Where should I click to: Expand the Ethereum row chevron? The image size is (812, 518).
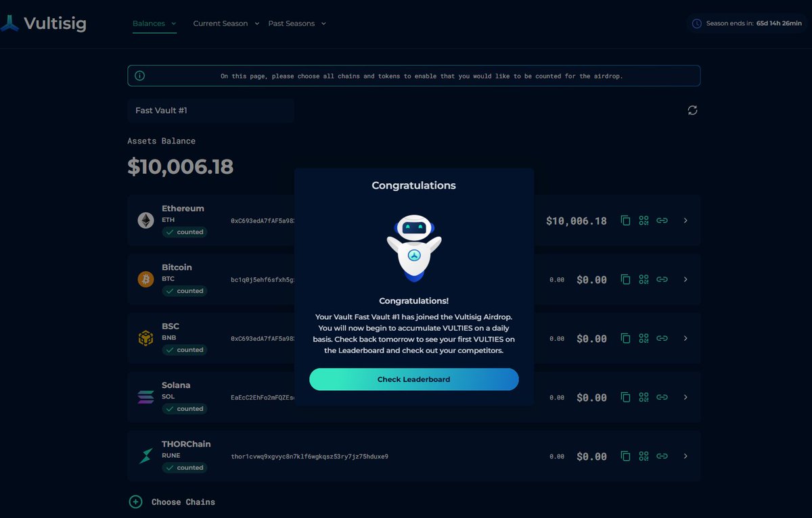(x=685, y=220)
